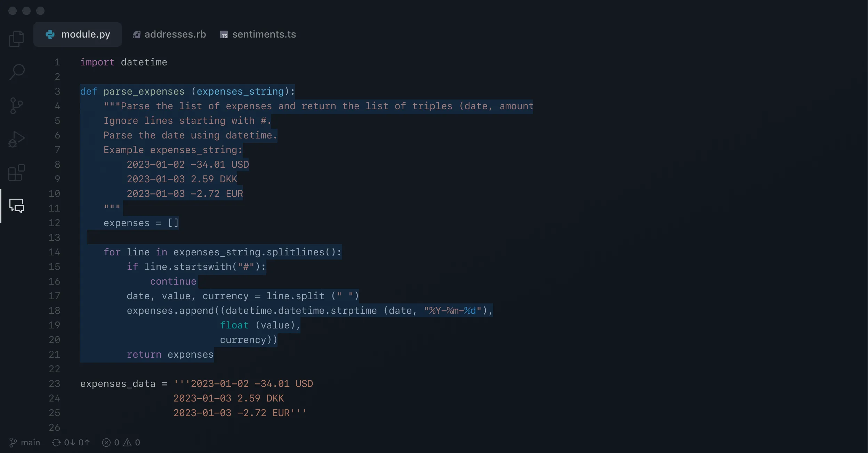Click docstring example "2023-01-03 -2.72 EUR" on line 10
The height and width of the screenshot is (453, 868).
[x=185, y=194]
